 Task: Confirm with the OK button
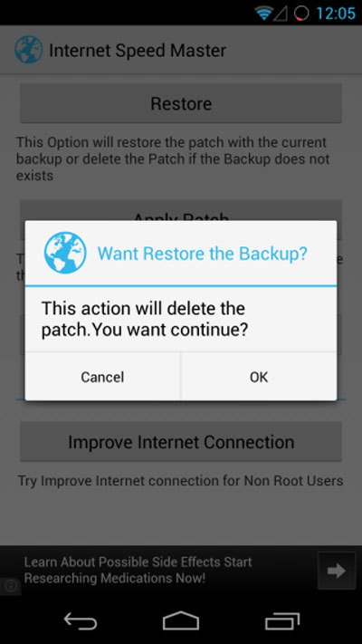259,377
